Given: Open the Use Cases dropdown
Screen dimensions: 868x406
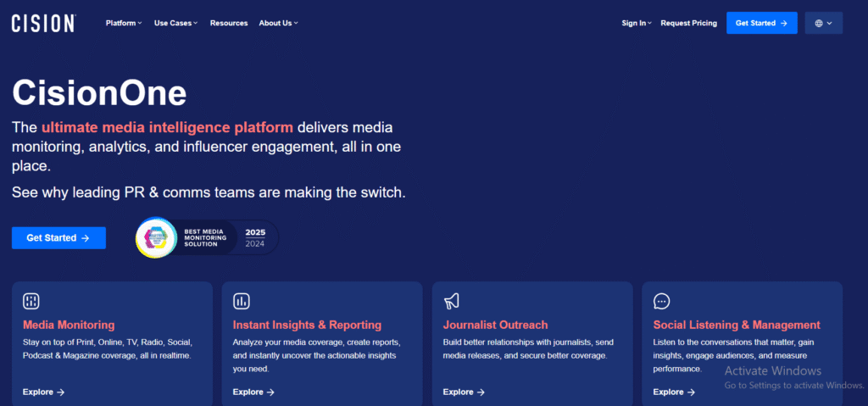Looking at the screenshot, I should pos(175,23).
